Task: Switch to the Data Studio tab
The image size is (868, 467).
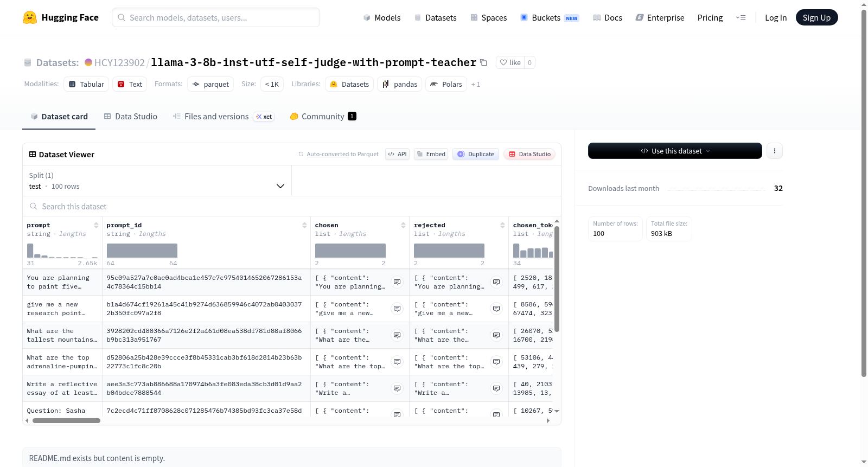Action: 131,116
